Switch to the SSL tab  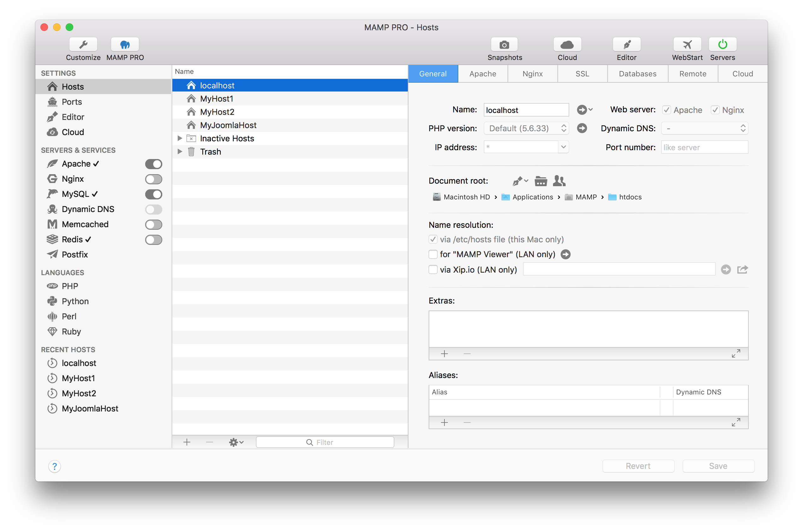click(x=582, y=74)
